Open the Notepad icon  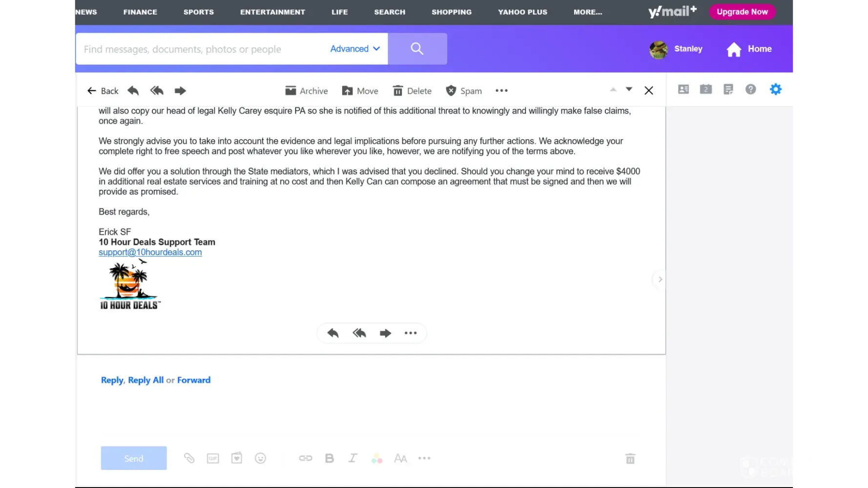tap(728, 89)
